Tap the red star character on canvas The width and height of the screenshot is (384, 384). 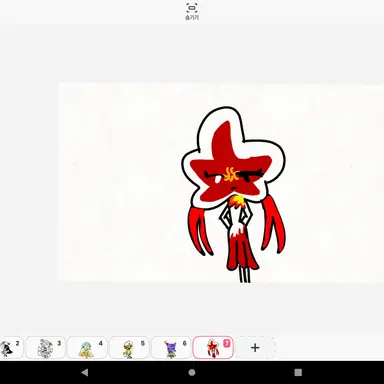[x=234, y=195]
